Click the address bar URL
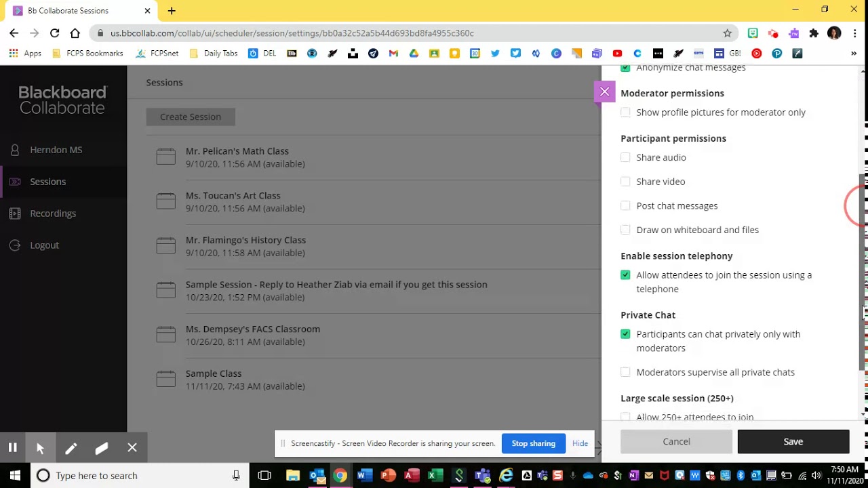Screen dimensions: 868x488 point(292,33)
